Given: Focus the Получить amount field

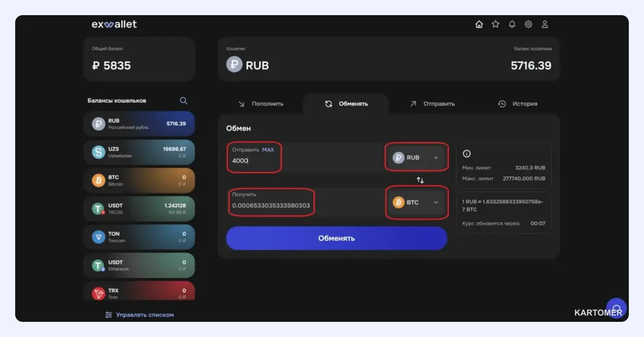Looking at the screenshot, I should tap(306, 202).
